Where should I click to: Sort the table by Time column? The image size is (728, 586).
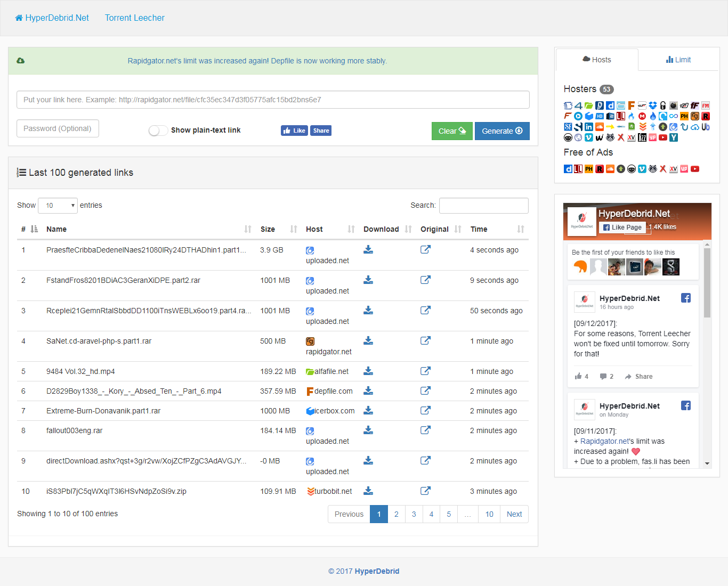(497, 229)
